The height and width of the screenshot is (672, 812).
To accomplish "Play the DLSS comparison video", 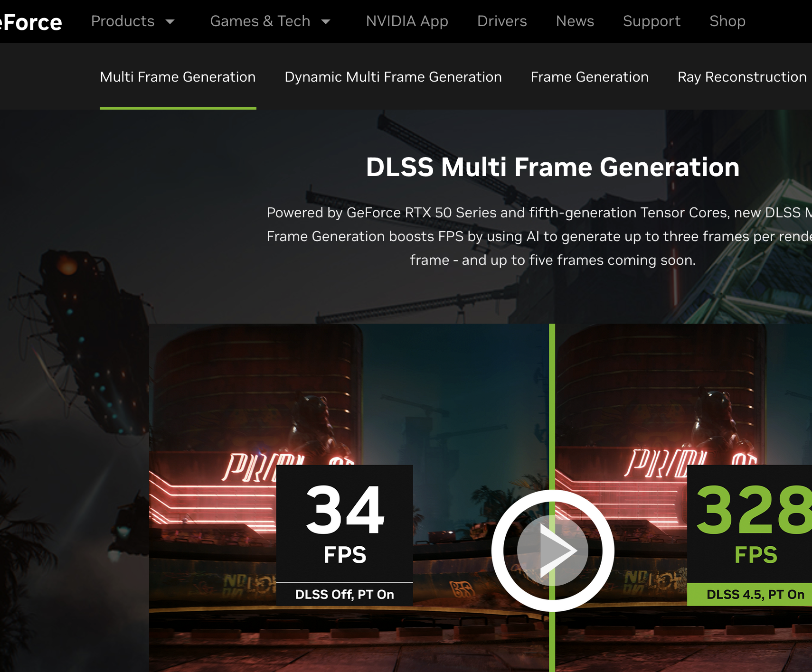I will (553, 551).
